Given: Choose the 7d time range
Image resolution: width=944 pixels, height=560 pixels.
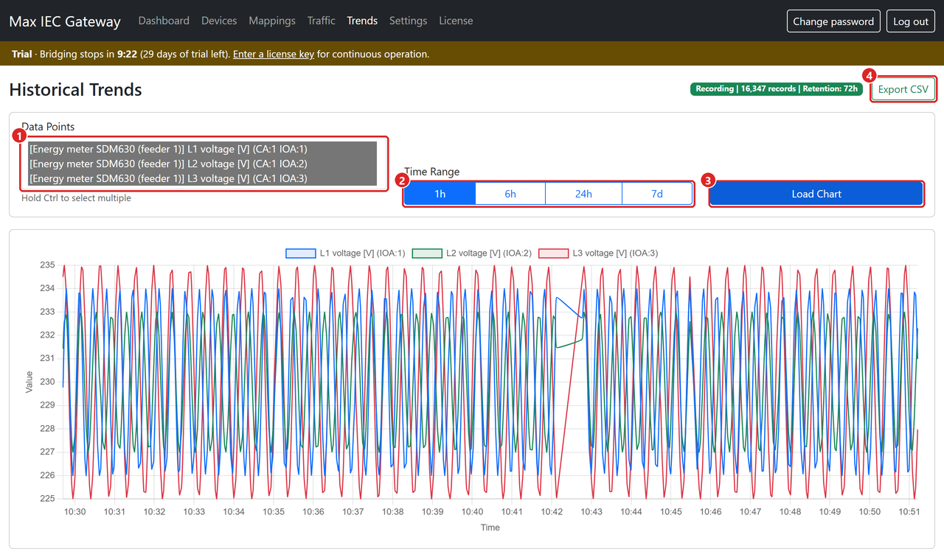Looking at the screenshot, I should (x=657, y=194).
